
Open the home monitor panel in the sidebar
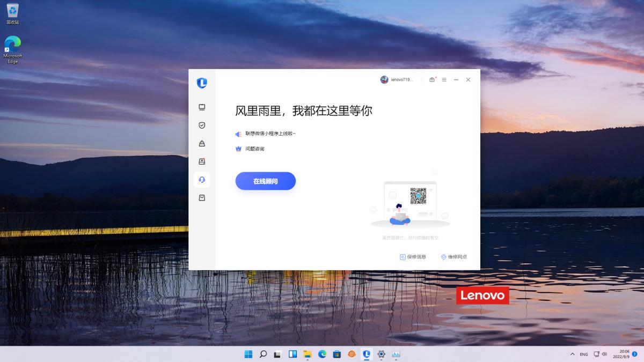[x=202, y=107]
